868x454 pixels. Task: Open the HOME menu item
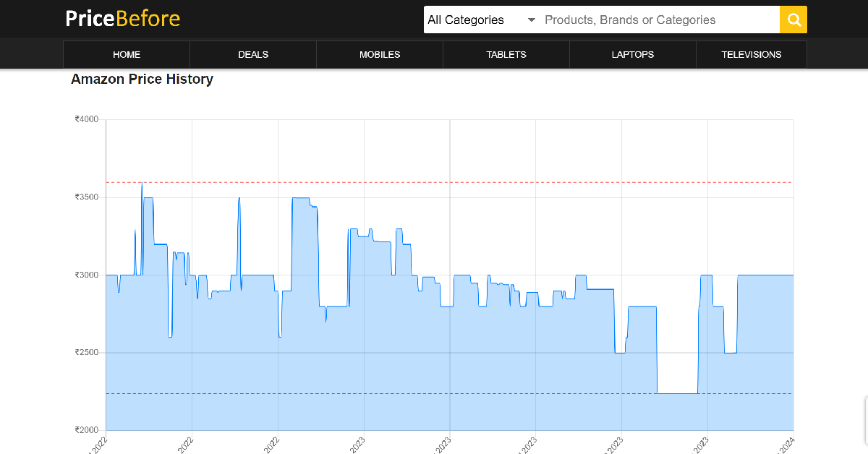point(127,54)
